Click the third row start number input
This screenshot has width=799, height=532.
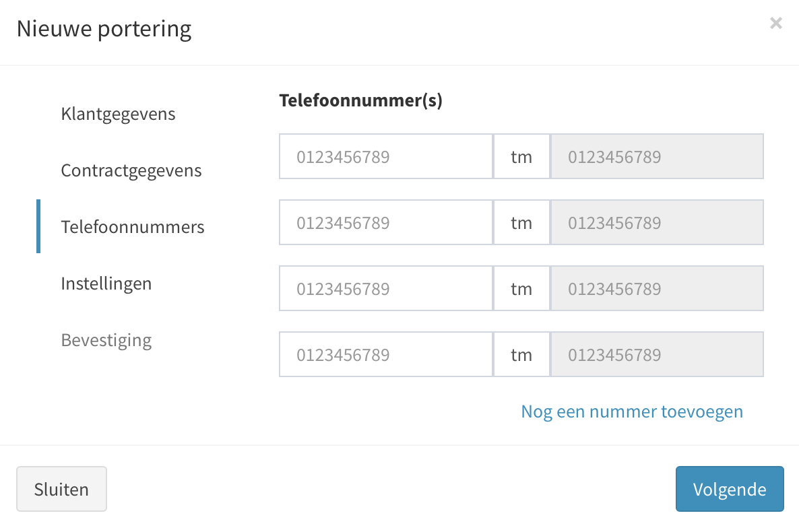[385, 288]
